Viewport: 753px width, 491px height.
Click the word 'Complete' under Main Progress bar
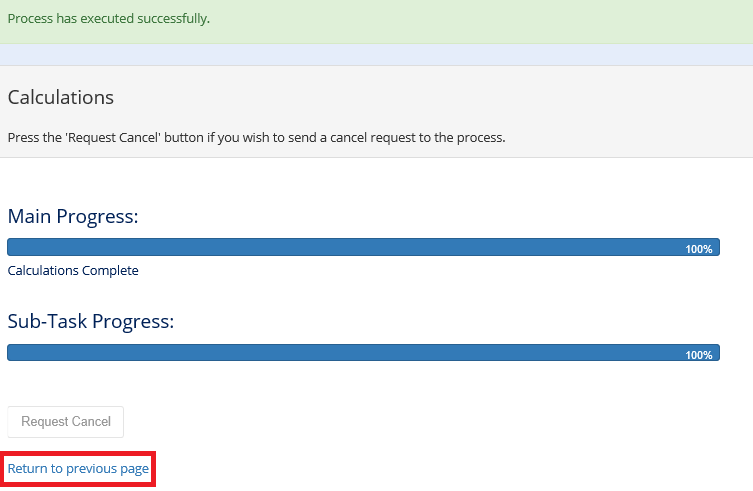[x=110, y=270]
